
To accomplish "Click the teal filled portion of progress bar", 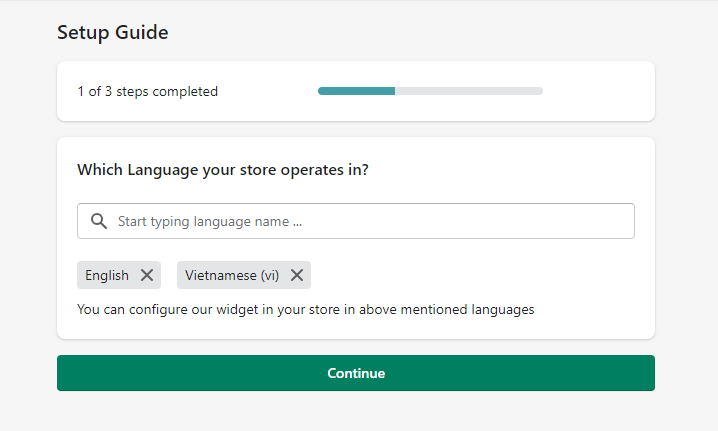I will [x=356, y=91].
